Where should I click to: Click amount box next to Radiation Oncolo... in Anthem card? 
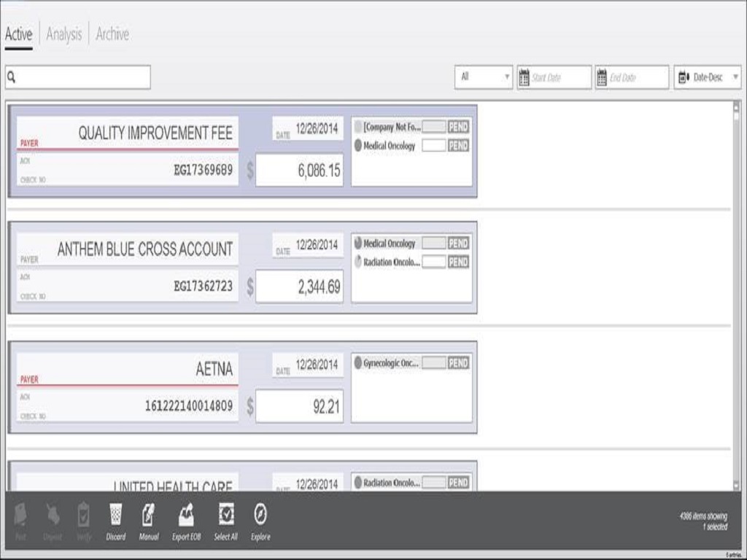[x=434, y=262]
